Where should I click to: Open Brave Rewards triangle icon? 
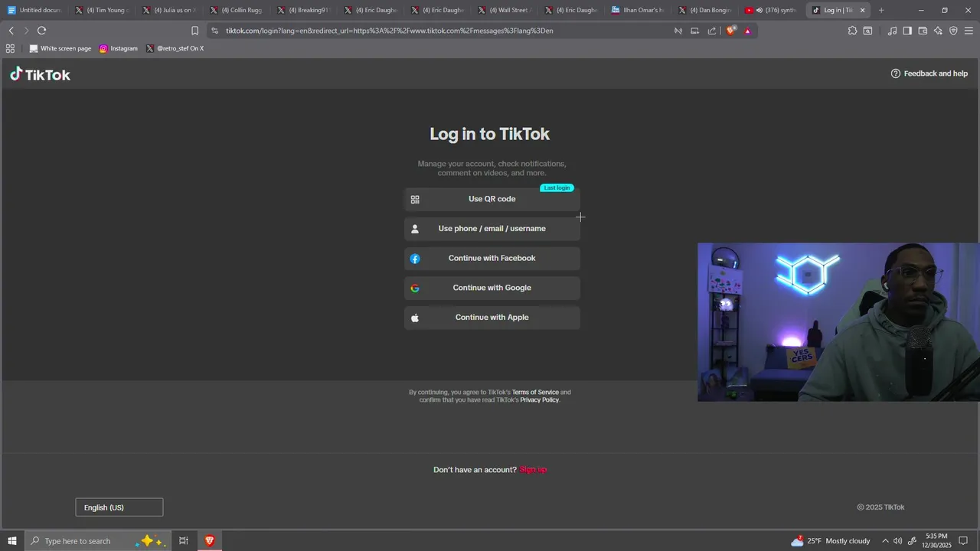click(x=747, y=31)
